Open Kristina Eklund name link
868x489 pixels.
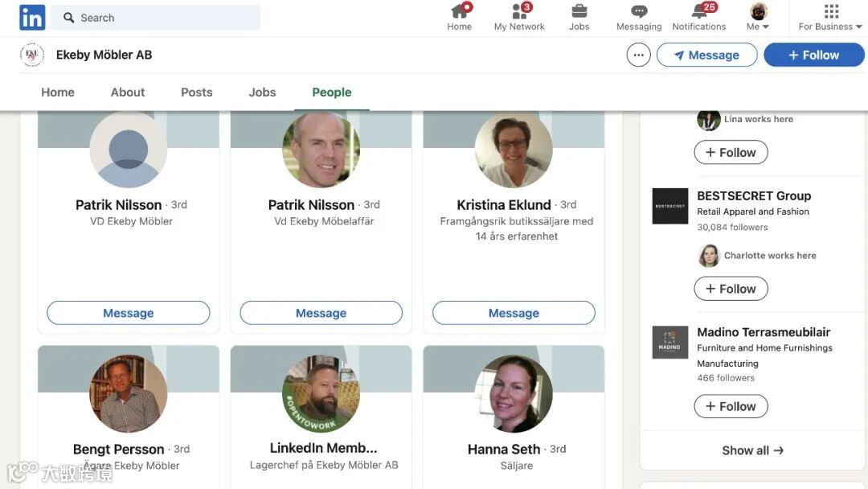point(504,205)
